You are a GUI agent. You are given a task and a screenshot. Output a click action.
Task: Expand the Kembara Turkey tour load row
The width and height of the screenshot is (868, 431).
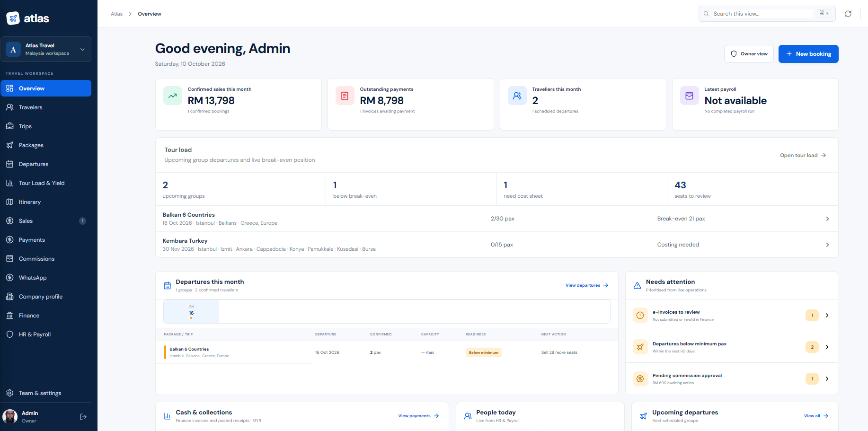tap(496, 245)
